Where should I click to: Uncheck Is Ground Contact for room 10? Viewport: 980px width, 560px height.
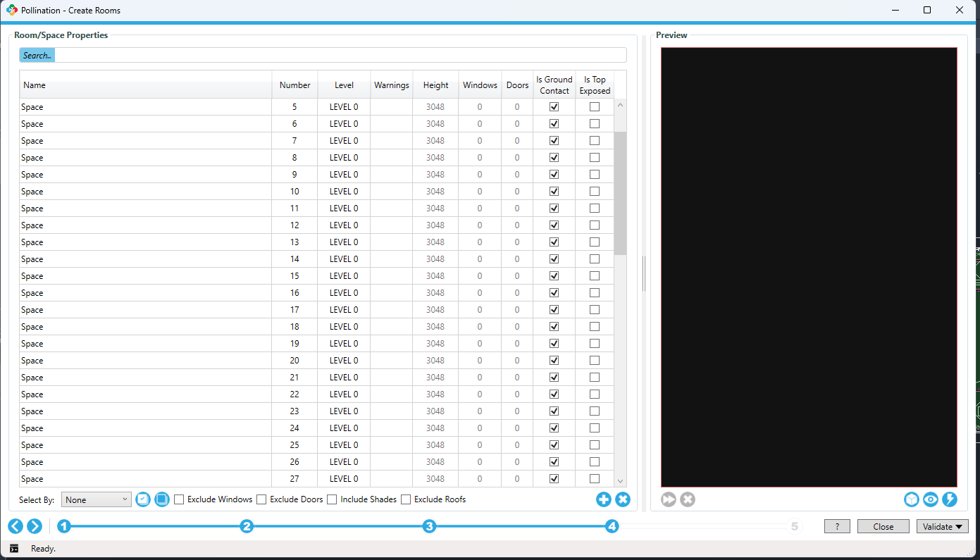(554, 192)
